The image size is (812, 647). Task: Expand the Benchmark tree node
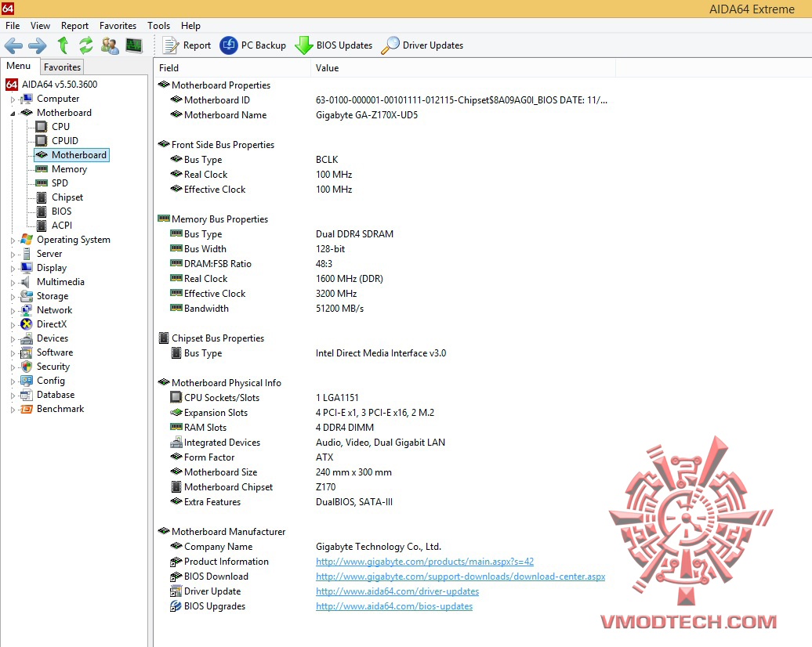coord(13,410)
